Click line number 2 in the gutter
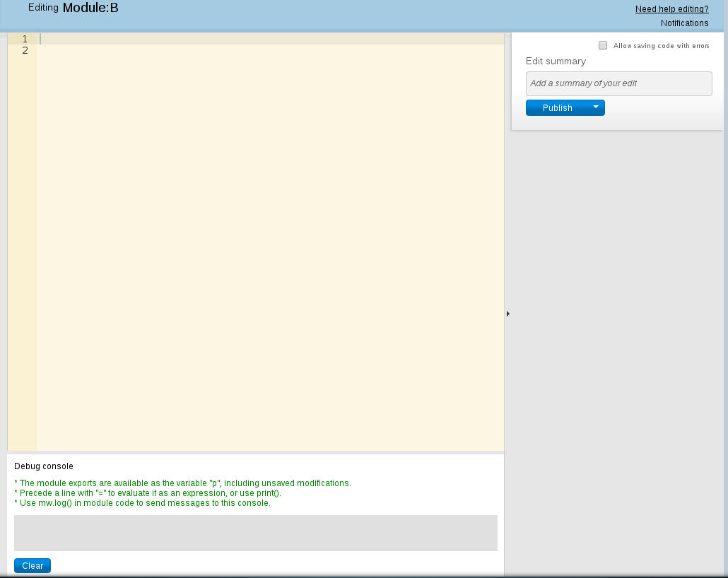728x578 pixels. point(25,51)
